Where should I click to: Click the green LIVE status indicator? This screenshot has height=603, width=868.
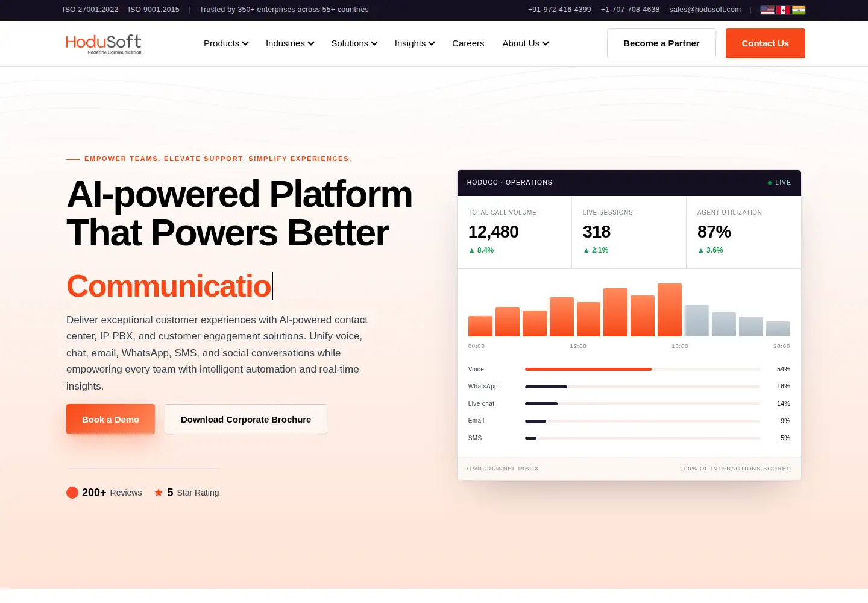779,182
